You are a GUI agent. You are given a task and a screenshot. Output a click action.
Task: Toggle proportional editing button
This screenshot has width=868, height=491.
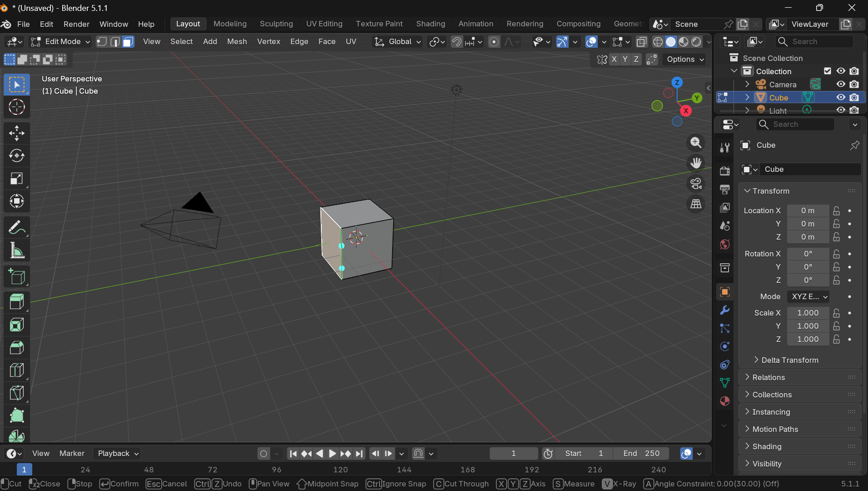click(x=494, y=42)
